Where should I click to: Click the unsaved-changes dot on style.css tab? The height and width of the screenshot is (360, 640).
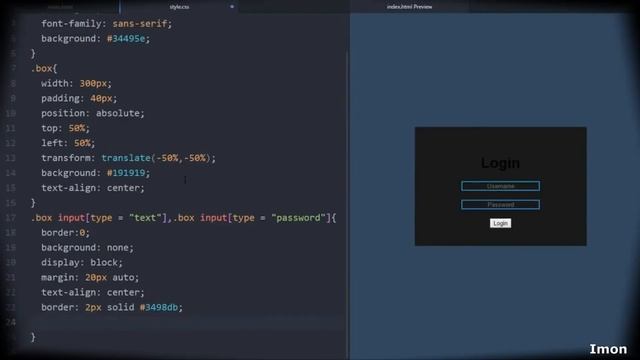232,7
